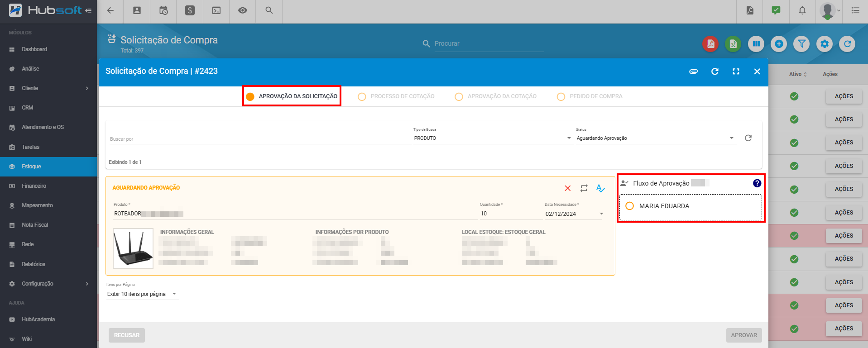Screen dimensions: 868x348
Task: Select Aprovação da Solicitação step
Action: click(292, 96)
